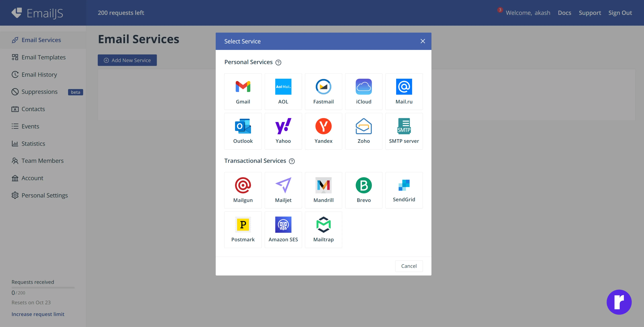The height and width of the screenshot is (327, 644).
Task: Choose the Mailjet service
Action: click(x=283, y=190)
